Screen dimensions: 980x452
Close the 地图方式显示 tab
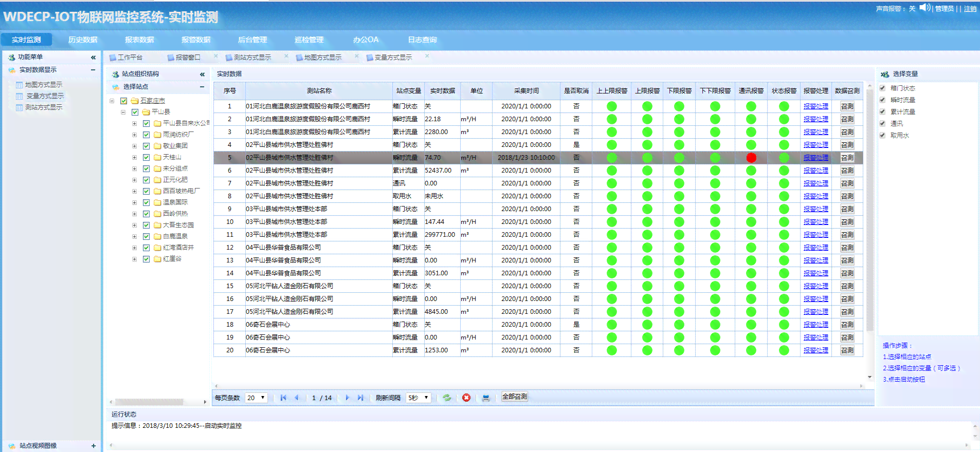click(x=357, y=56)
